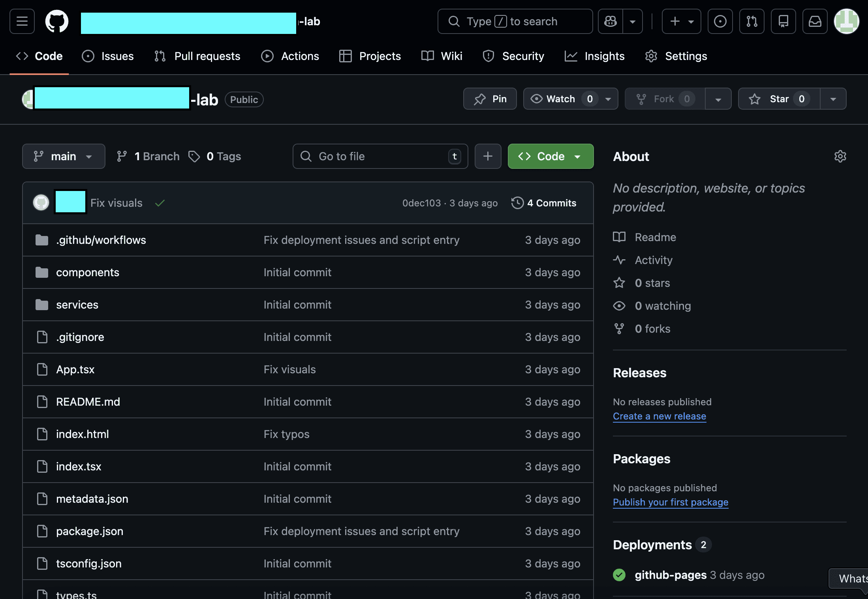The height and width of the screenshot is (599, 868).
Task: Open the Copilot chat icon
Action: [611, 21]
